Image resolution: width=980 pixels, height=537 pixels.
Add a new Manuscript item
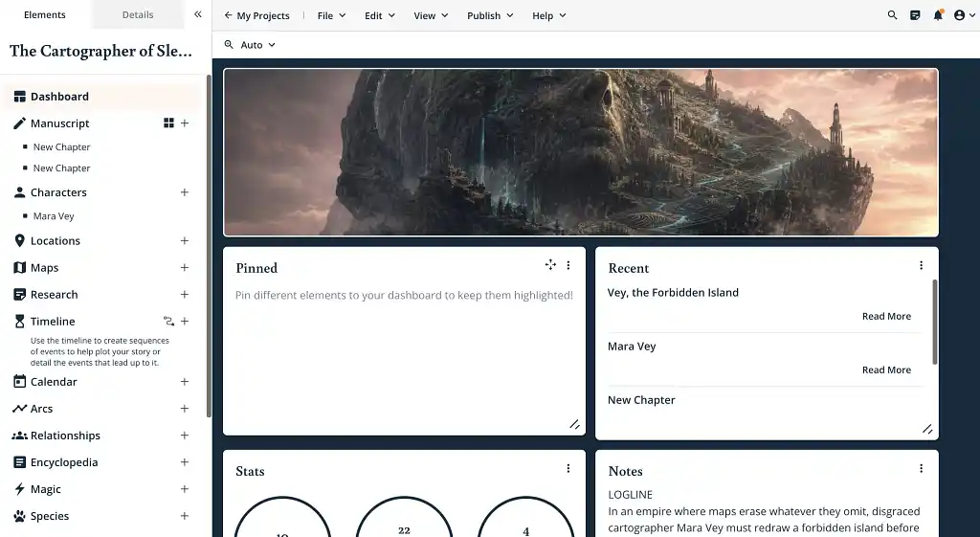pyautogui.click(x=185, y=123)
